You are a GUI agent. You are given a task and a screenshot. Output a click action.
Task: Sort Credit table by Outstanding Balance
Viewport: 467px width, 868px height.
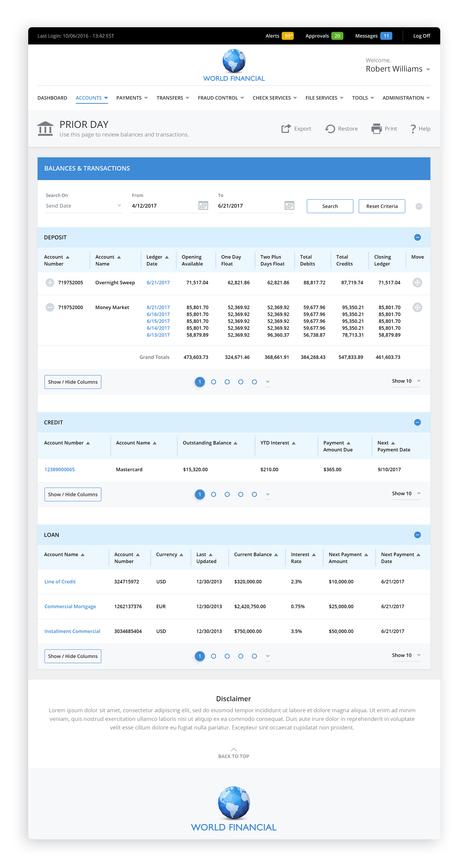pos(235,443)
